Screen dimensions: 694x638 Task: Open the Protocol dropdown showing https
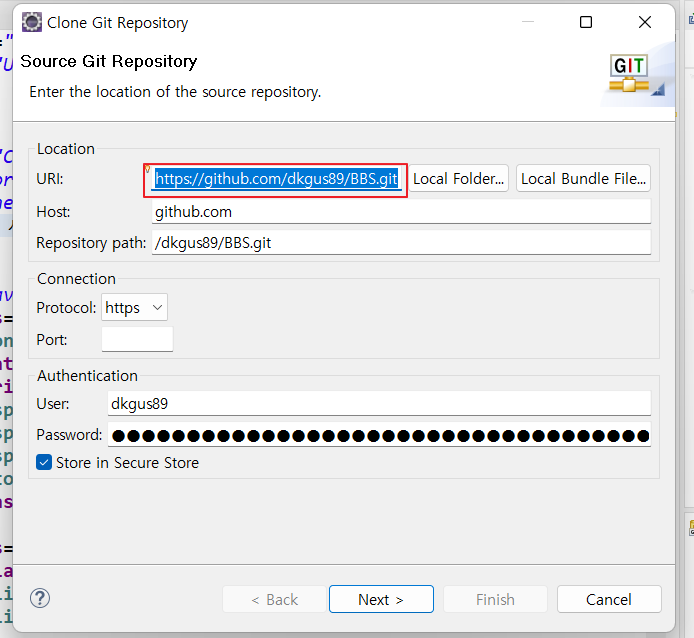[135, 307]
